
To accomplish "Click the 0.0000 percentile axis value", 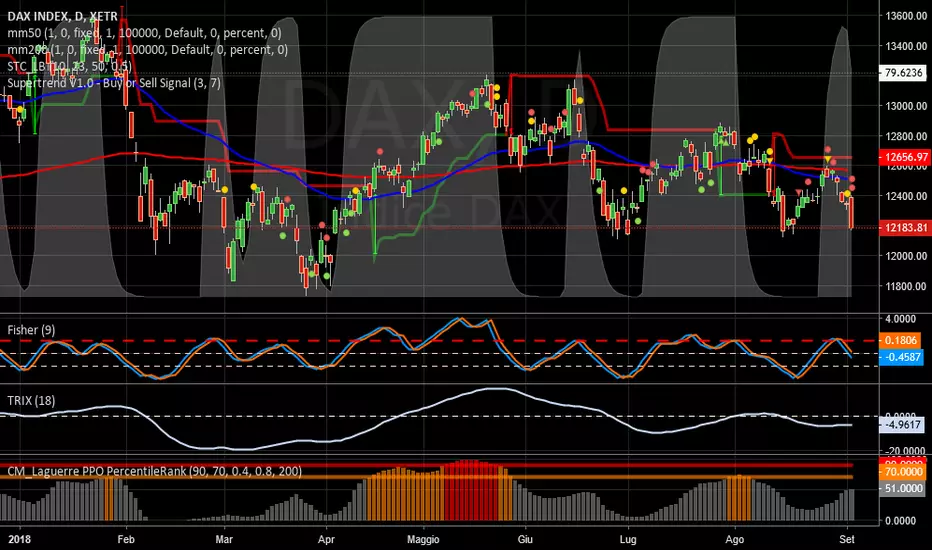I will pos(900,521).
